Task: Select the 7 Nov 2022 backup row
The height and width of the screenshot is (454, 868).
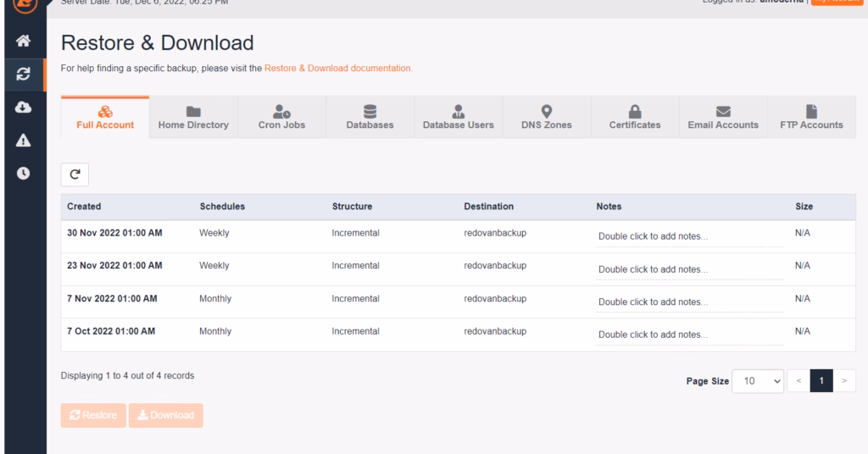Action: click(x=459, y=302)
